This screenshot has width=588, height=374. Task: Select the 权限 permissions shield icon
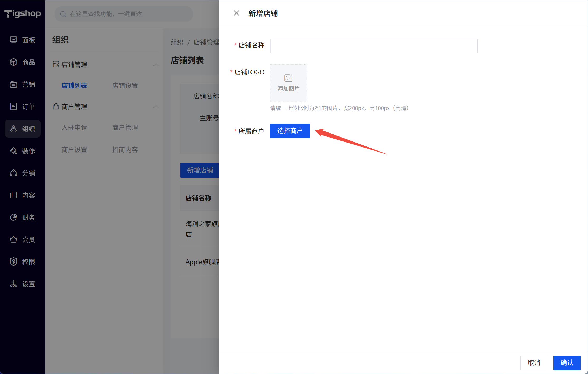[13, 262]
